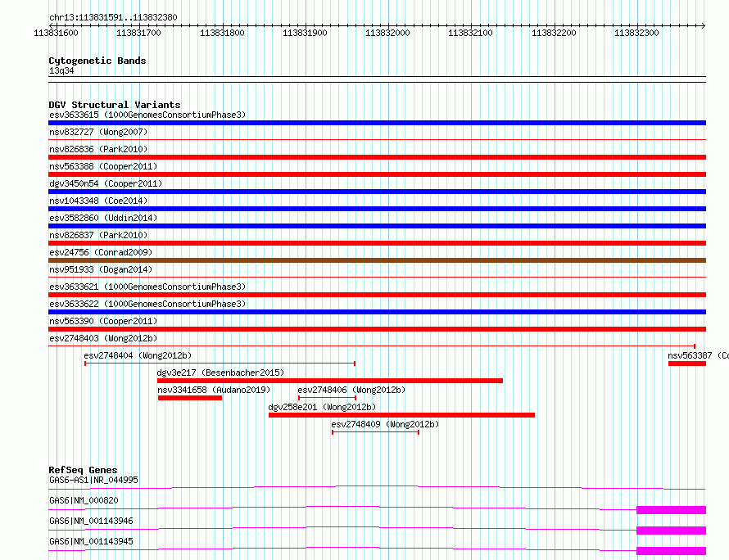The image size is (729, 560).
Task: Open the nsv563390 (Cooper2011) label
Action: click(x=103, y=321)
